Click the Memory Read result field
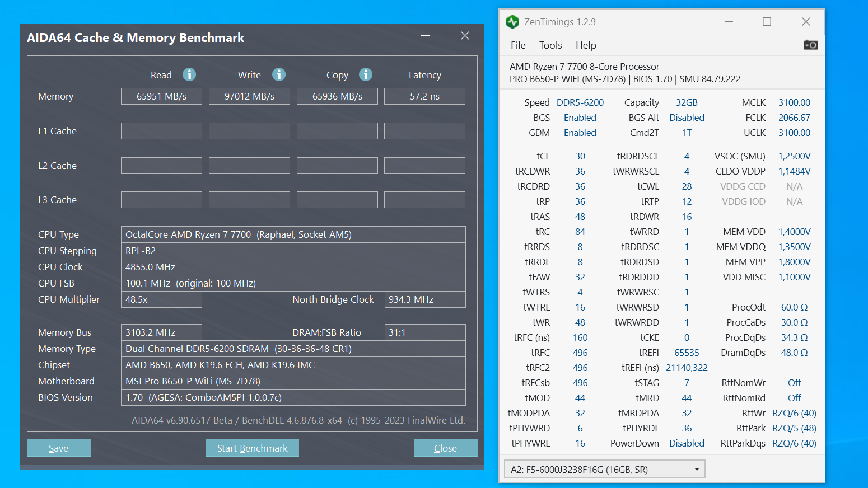This screenshot has height=488, width=868. click(161, 96)
